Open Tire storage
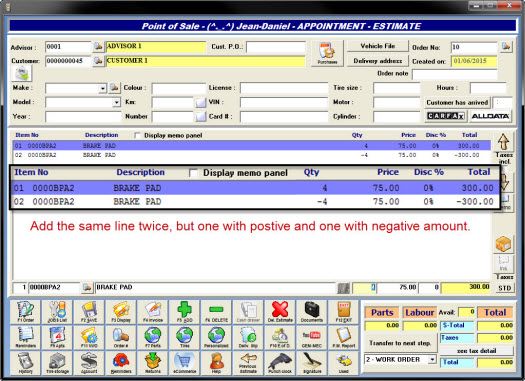525x381 pixels. click(57, 363)
